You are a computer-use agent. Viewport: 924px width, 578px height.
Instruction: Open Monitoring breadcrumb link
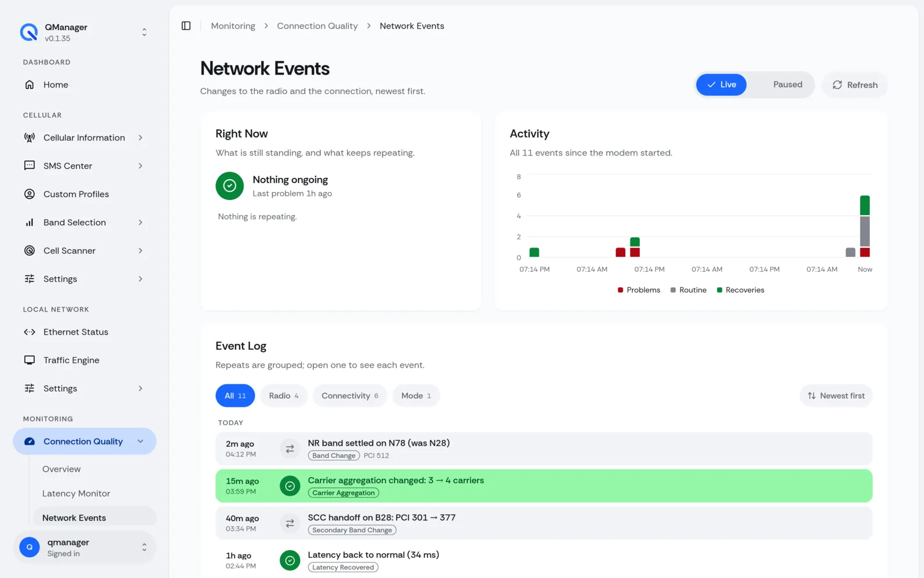tap(233, 26)
